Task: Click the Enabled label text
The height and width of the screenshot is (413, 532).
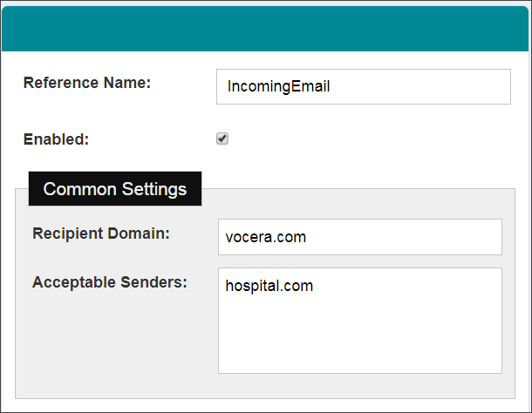Action: [x=56, y=139]
